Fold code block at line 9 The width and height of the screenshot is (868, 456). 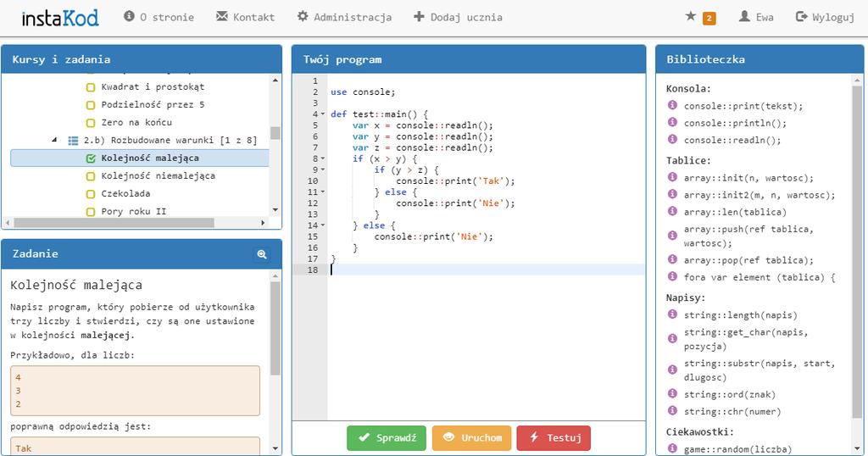coord(323,170)
